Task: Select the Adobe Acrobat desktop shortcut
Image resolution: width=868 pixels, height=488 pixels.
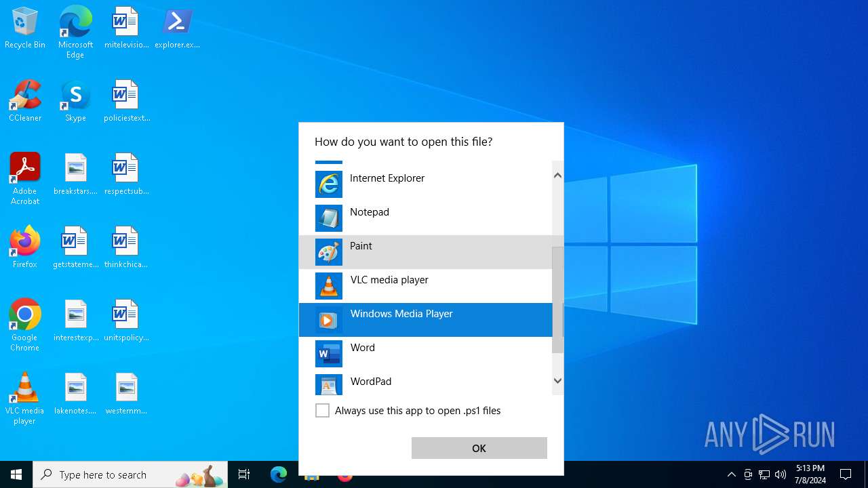Action: 25,179
